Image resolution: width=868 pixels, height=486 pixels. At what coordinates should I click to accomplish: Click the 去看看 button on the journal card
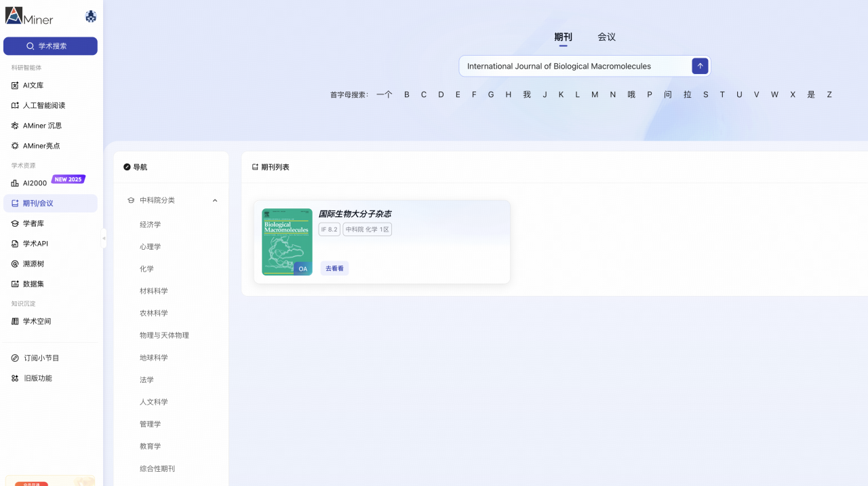(334, 268)
